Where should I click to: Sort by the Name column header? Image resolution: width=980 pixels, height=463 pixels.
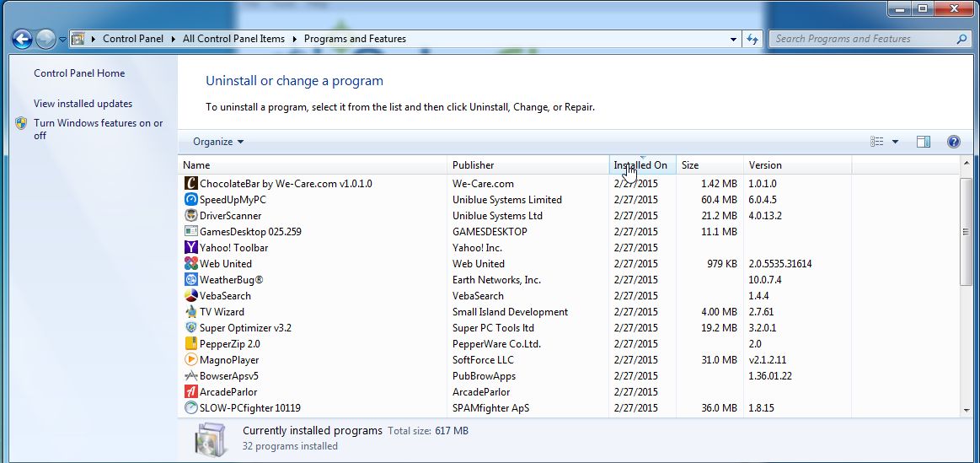click(313, 165)
